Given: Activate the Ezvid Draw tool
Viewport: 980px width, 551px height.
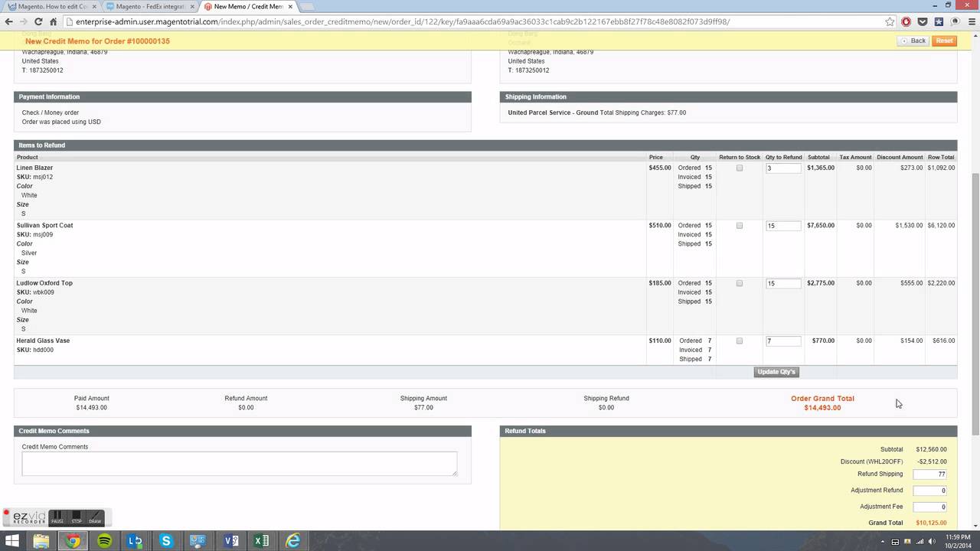Looking at the screenshot, I should 94,517.
